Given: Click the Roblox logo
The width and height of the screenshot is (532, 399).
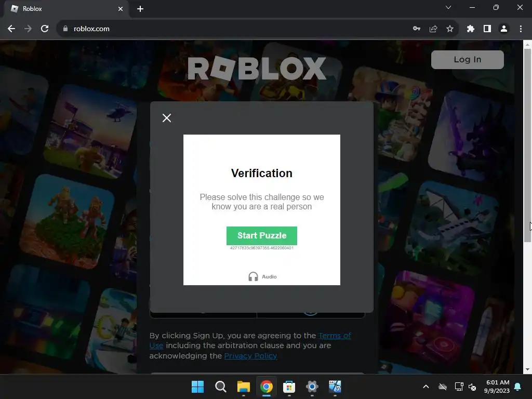Looking at the screenshot, I should pyautogui.click(x=257, y=68).
